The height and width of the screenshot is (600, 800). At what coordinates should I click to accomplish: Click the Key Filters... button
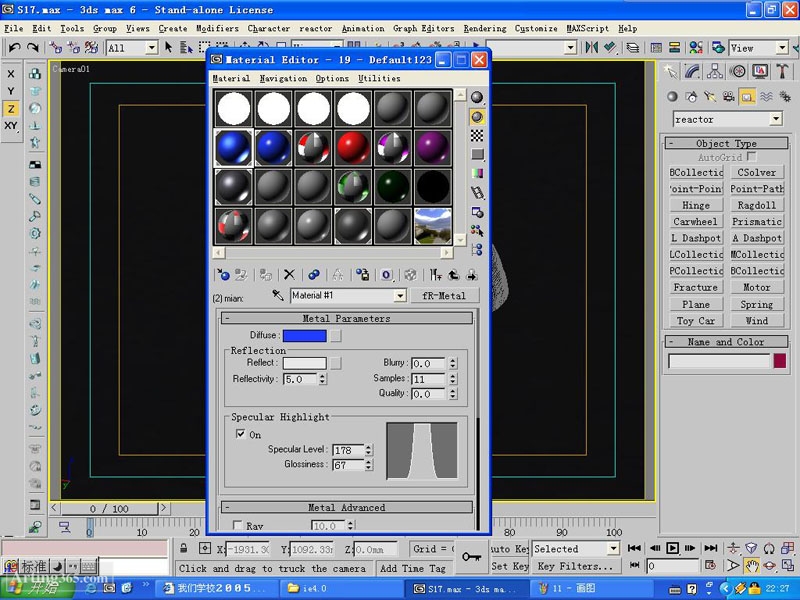click(576, 566)
